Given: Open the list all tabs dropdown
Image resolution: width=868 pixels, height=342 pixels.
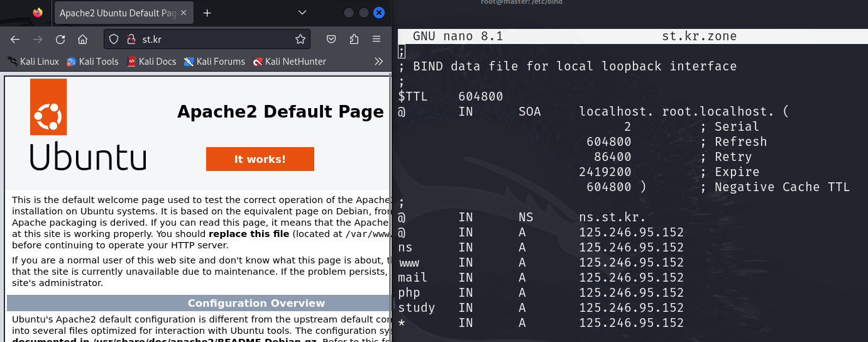Looking at the screenshot, I should point(302,13).
